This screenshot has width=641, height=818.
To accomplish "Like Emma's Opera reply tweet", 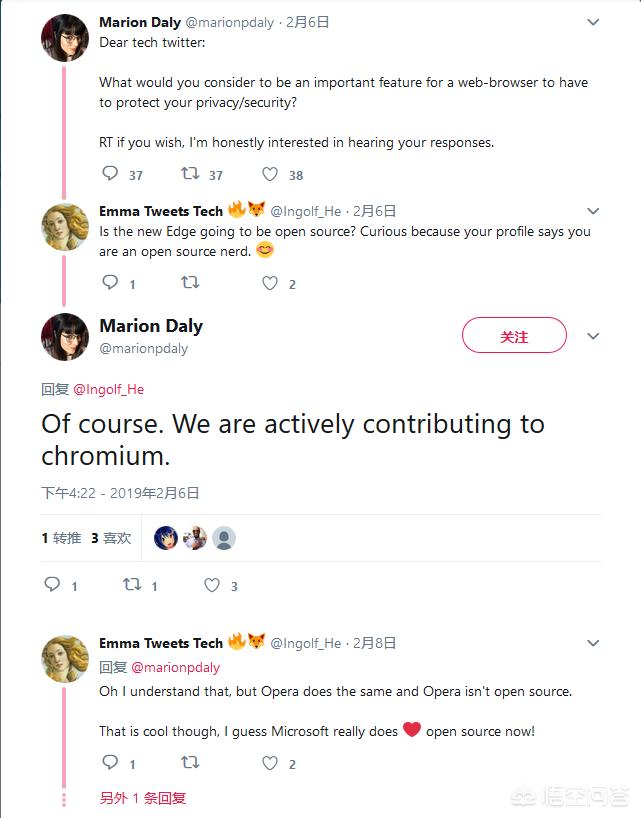I will click(270, 763).
